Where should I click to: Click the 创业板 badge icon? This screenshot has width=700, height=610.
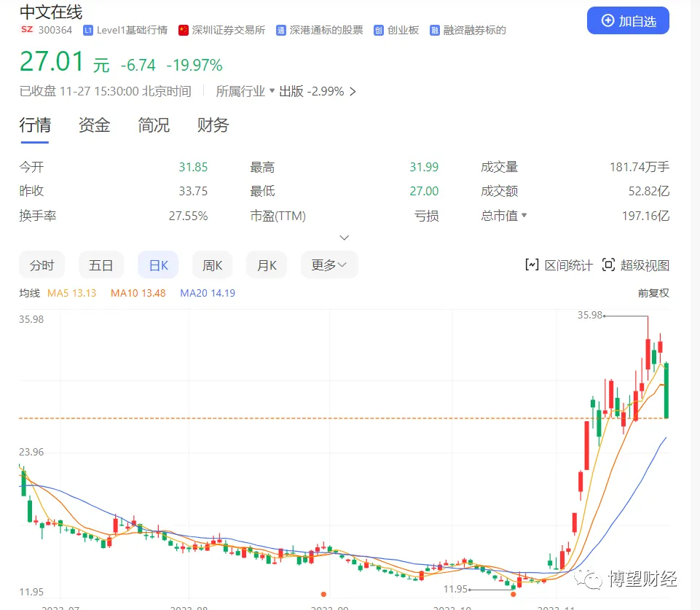click(379, 31)
